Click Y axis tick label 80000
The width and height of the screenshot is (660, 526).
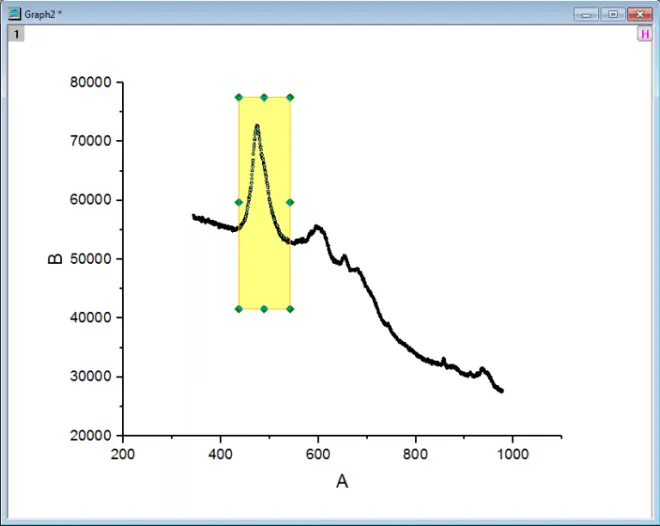click(x=90, y=82)
